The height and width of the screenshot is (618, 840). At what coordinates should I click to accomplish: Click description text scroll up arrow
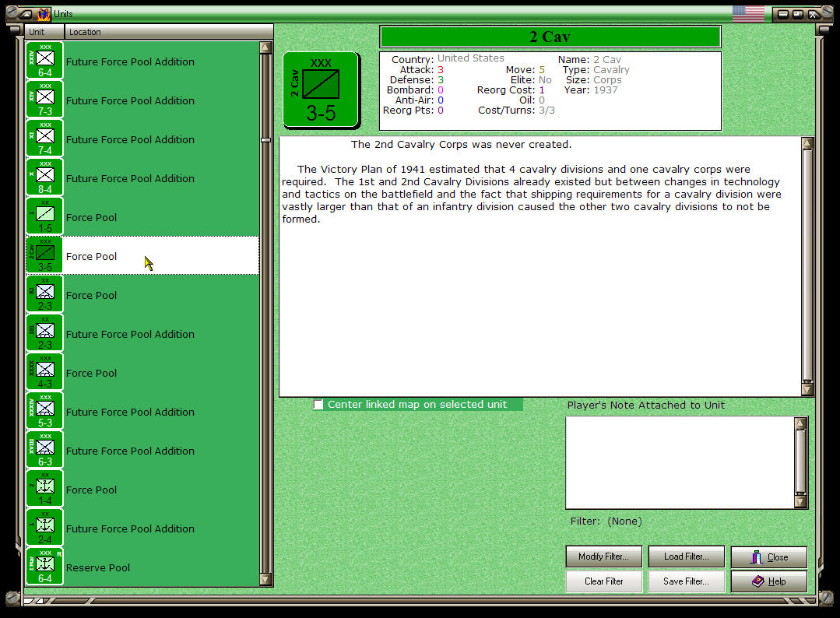pyautogui.click(x=807, y=143)
